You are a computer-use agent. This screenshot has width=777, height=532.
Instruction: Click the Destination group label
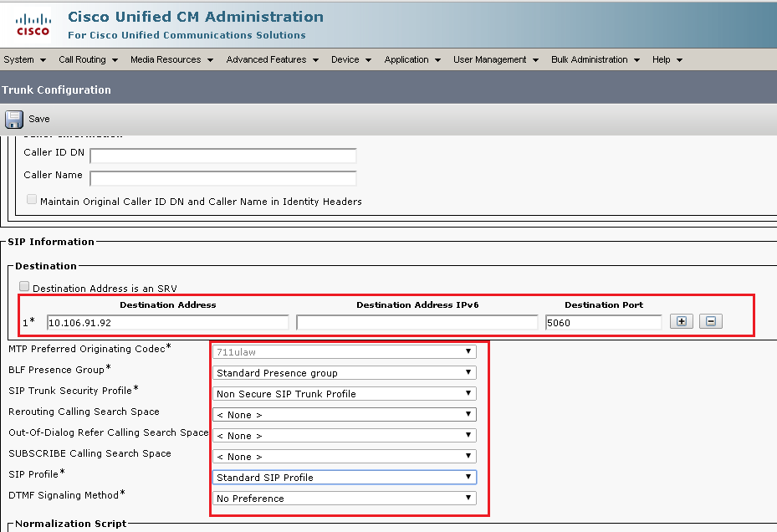(x=46, y=266)
